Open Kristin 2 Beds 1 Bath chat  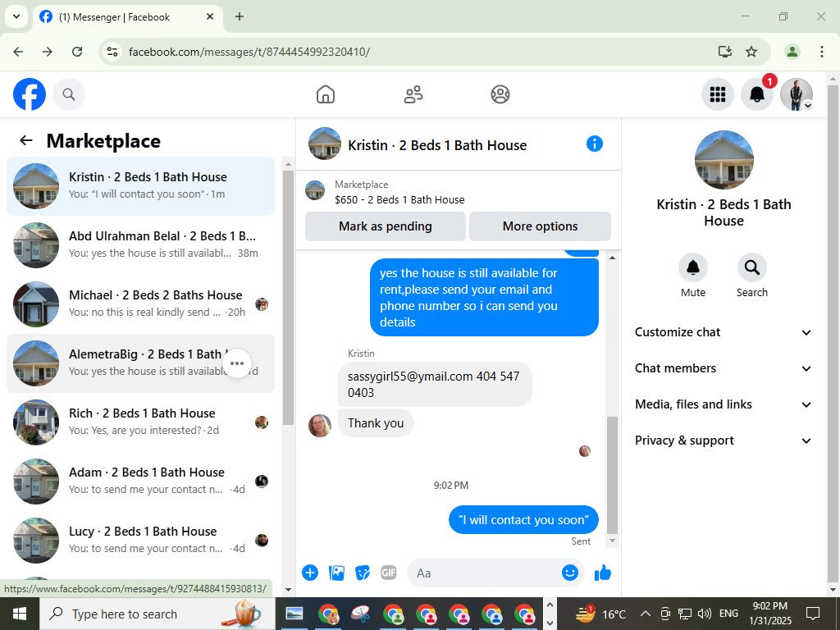tap(140, 186)
